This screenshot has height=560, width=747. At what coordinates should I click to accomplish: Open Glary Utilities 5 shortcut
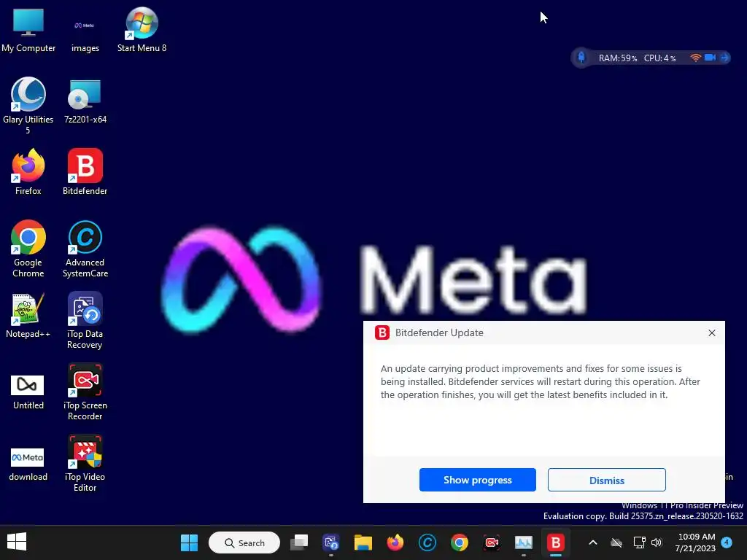tap(28, 106)
